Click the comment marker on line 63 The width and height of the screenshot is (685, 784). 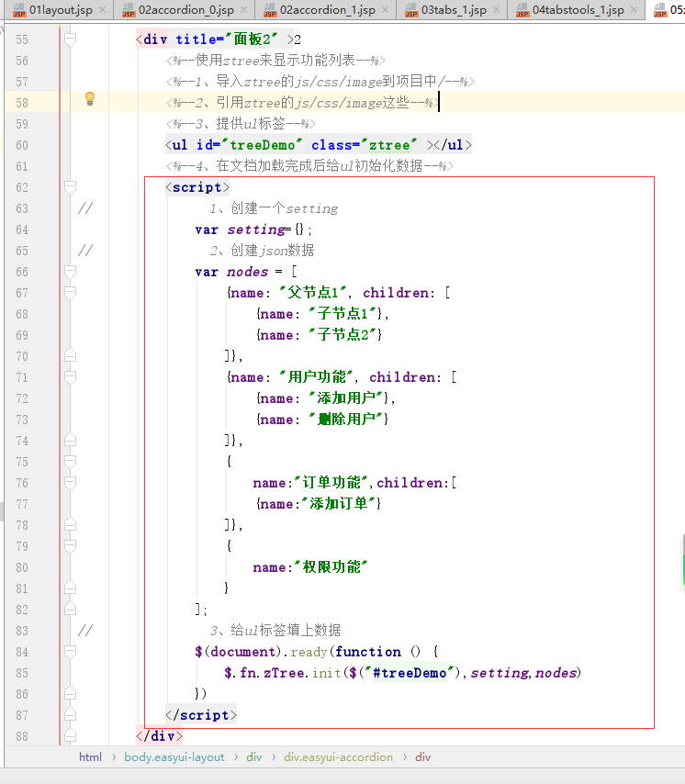[x=85, y=208]
